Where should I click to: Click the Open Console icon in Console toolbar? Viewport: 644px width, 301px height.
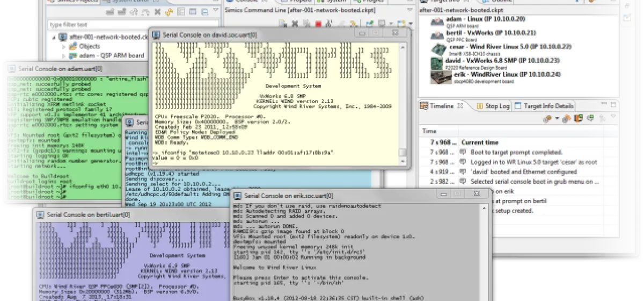(401, 24)
